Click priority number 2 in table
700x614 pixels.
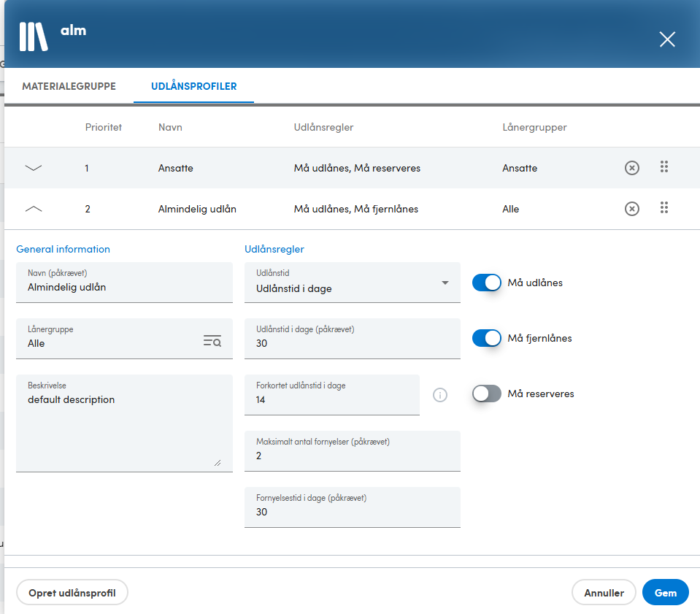[88, 209]
